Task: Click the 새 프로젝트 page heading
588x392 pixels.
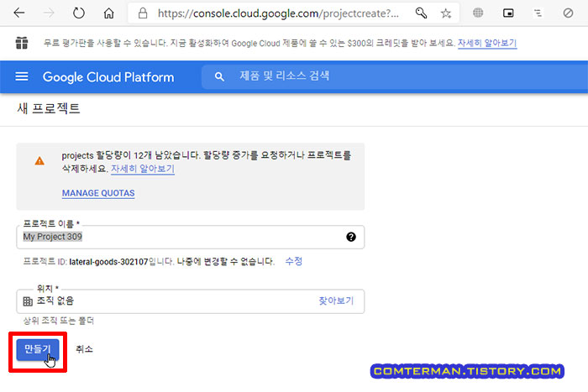Action: point(49,108)
